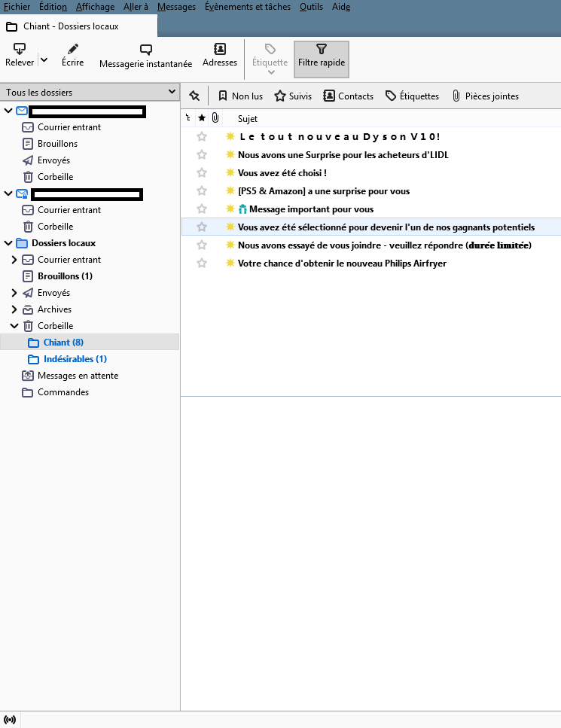561x728 pixels.
Task: Toggle the Non lus unread filter
Action: [240, 96]
